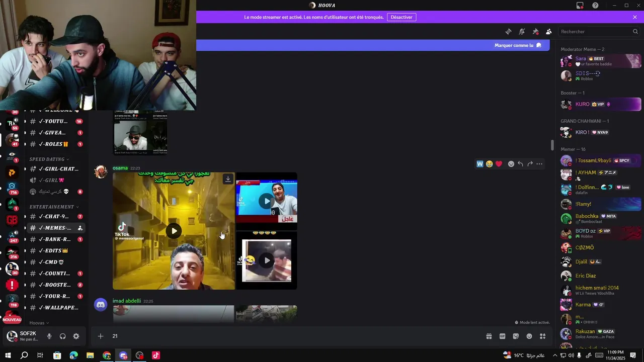Open the √-WALLPAPE... channel
The height and width of the screenshot is (362, 644).
(x=55, y=308)
